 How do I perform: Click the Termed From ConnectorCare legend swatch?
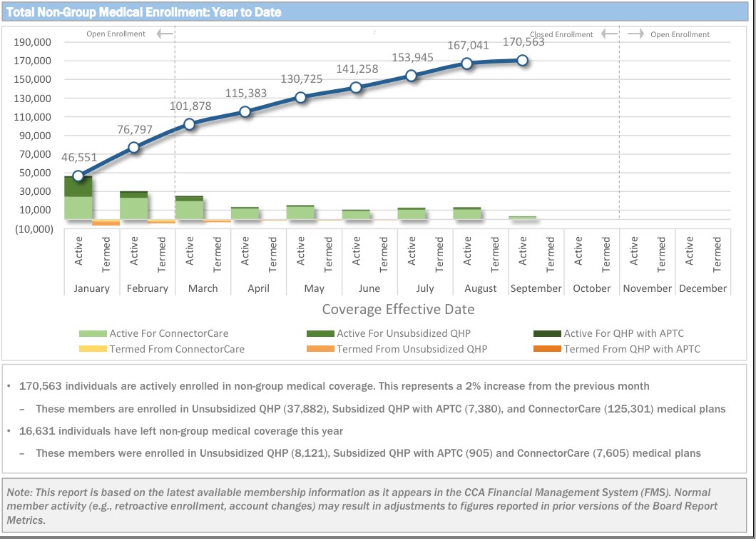point(93,349)
